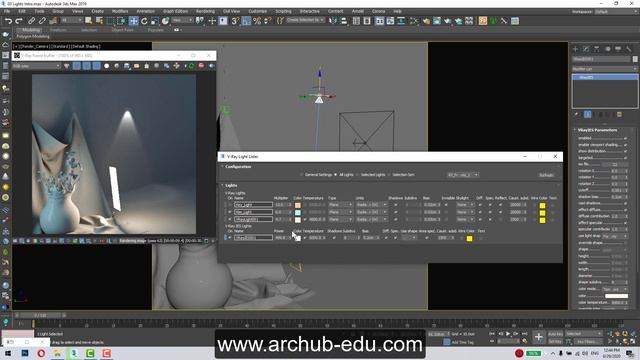
Task: Select the Selected Lights radio button
Action: 357,175
